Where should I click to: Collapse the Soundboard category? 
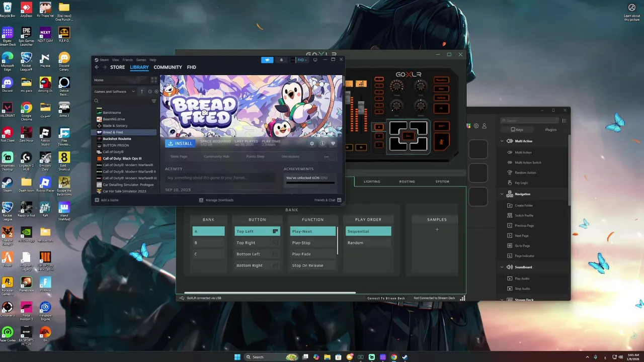(x=502, y=267)
